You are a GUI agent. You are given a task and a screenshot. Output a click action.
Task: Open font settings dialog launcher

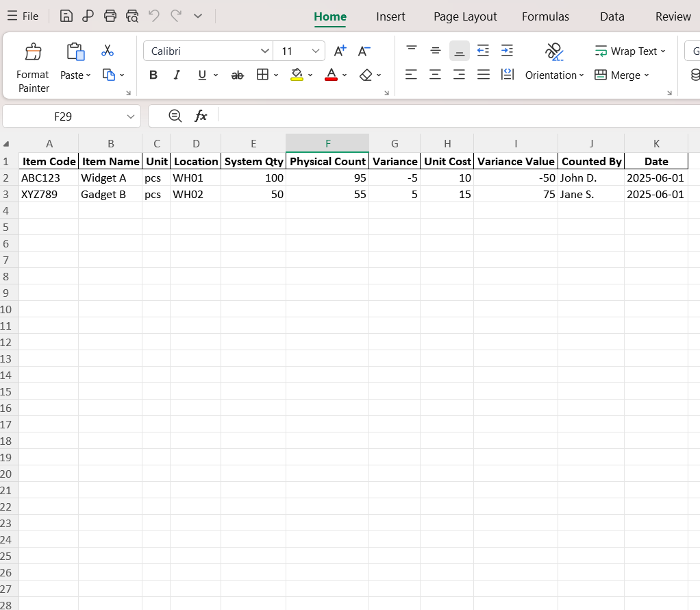click(x=386, y=93)
